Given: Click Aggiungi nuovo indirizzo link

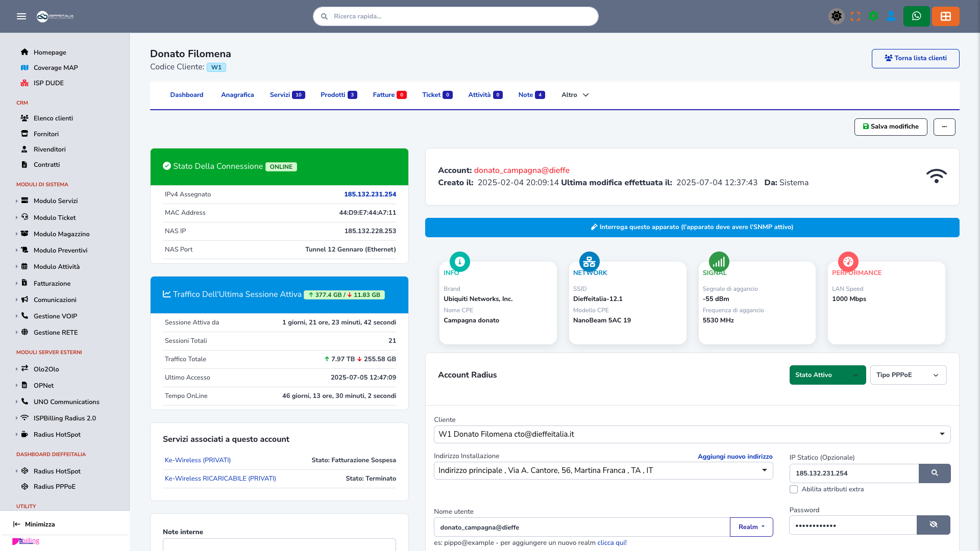Looking at the screenshot, I should tap(735, 457).
